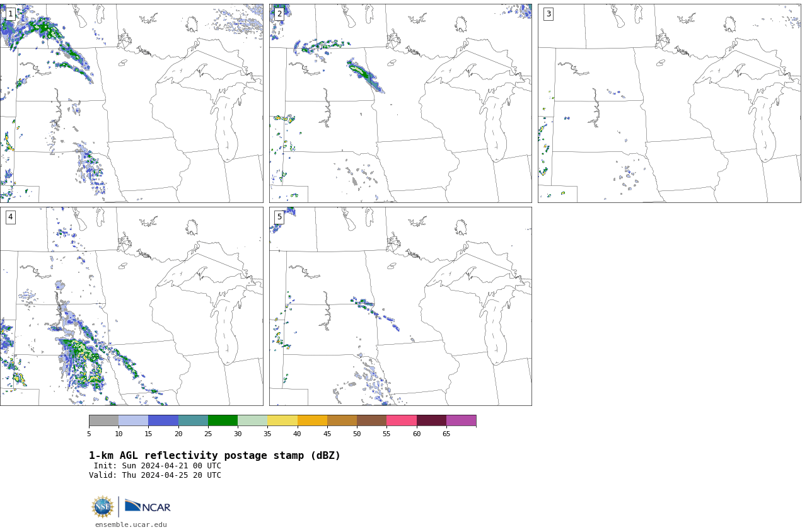This screenshot has height=532, width=807.
Task: Click the yellow 35-40 dBZ swatch
Action: 282,420
